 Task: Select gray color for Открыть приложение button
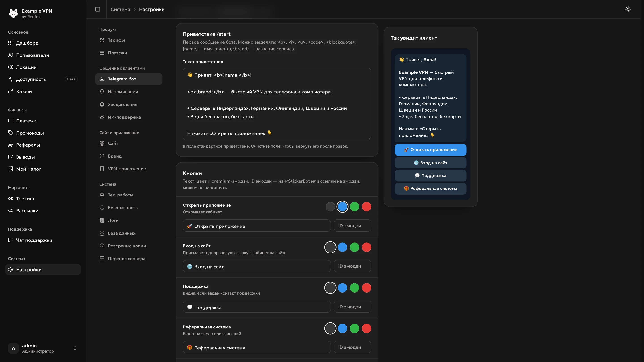[330, 207]
